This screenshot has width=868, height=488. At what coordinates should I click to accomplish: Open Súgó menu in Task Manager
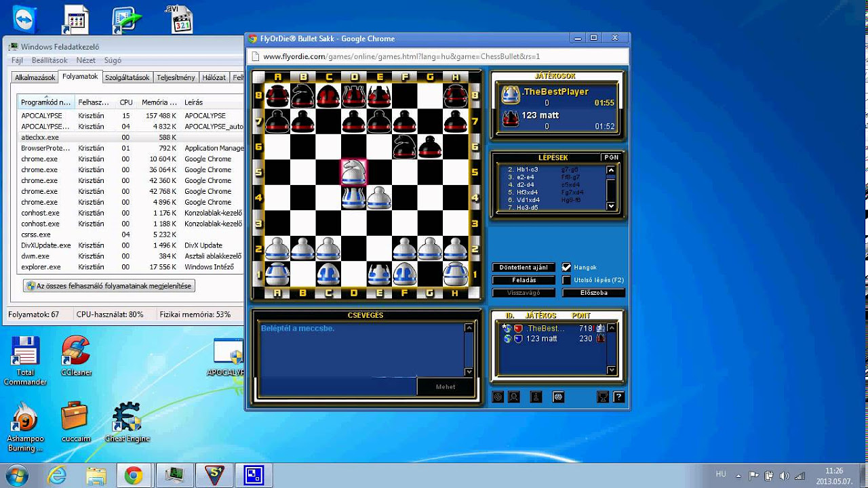(113, 60)
